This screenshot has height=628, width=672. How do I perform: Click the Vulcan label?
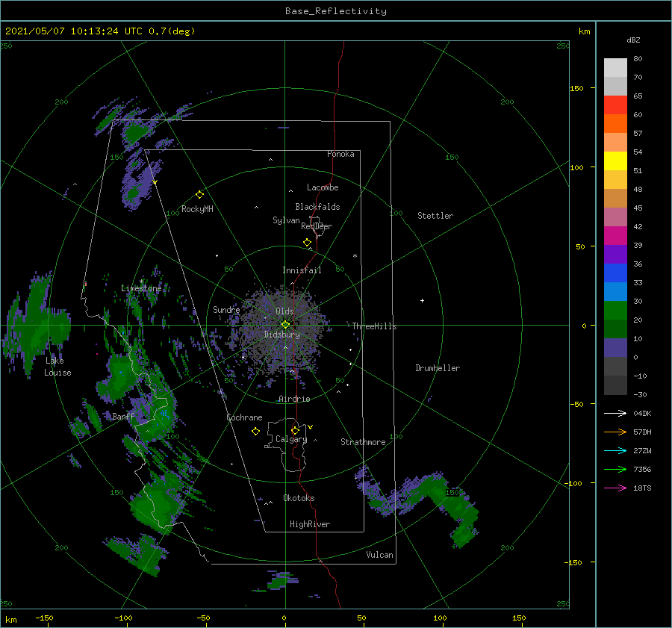click(x=380, y=555)
